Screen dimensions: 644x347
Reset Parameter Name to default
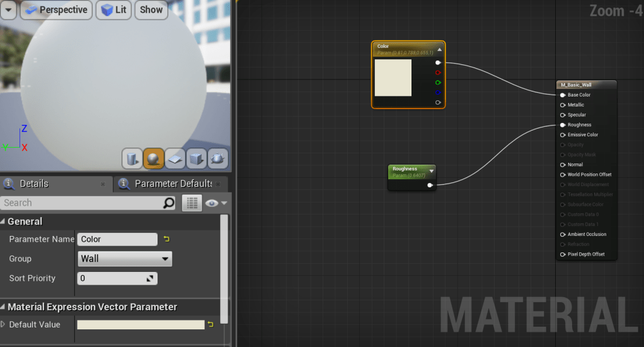[166, 239]
